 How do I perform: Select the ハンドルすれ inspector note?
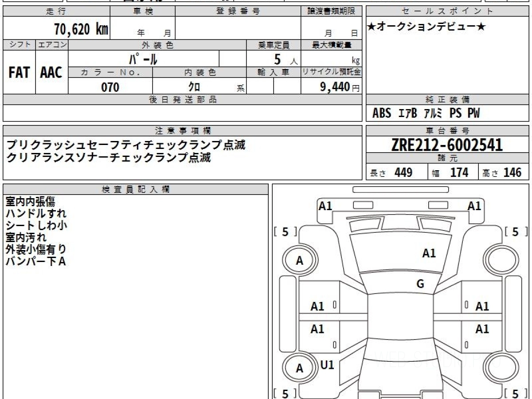(x=36, y=214)
